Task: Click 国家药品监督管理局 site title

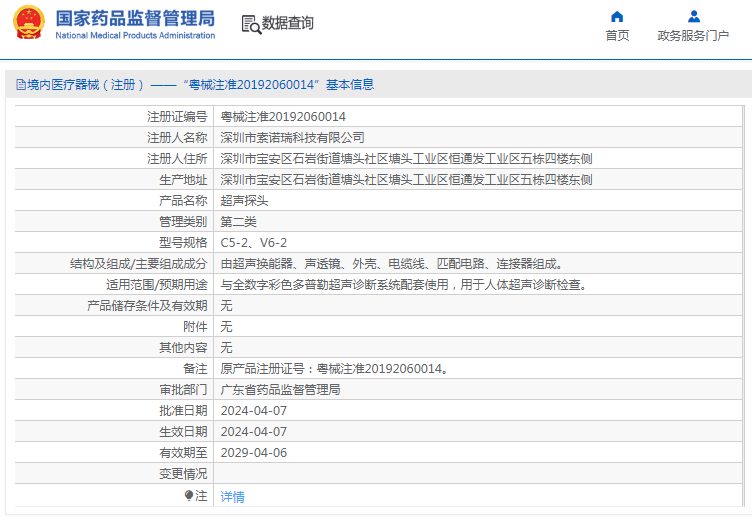Action: point(135,18)
